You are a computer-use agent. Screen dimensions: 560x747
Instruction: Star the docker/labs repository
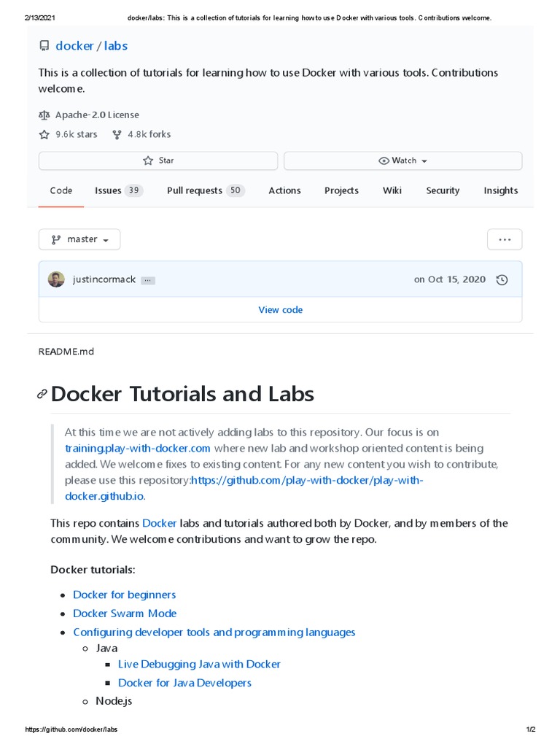(x=158, y=160)
